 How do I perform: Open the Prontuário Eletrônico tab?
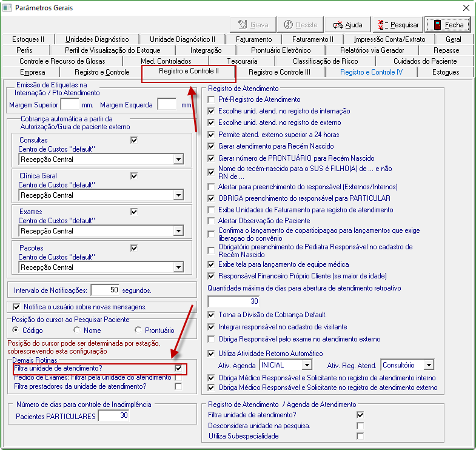click(281, 50)
